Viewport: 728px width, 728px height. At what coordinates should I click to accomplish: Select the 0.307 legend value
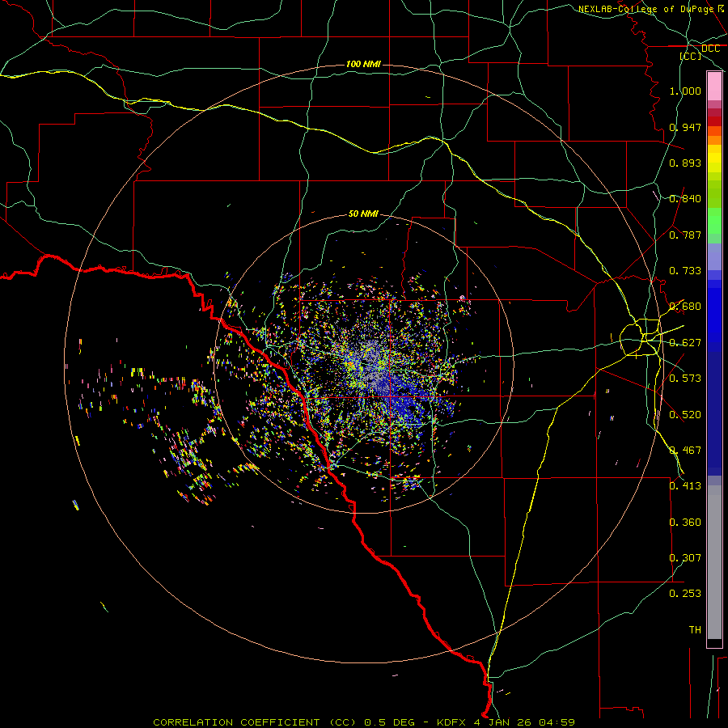click(x=685, y=557)
